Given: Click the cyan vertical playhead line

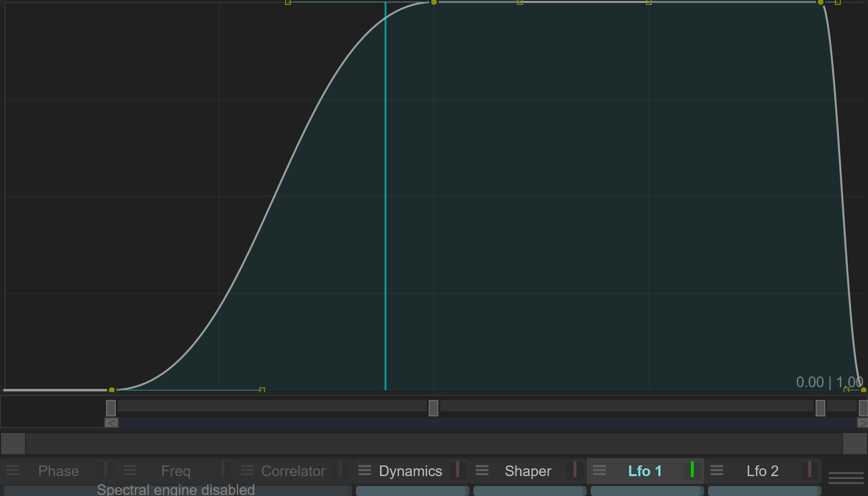Looking at the screenshot, I should click(x=386, y=196).
